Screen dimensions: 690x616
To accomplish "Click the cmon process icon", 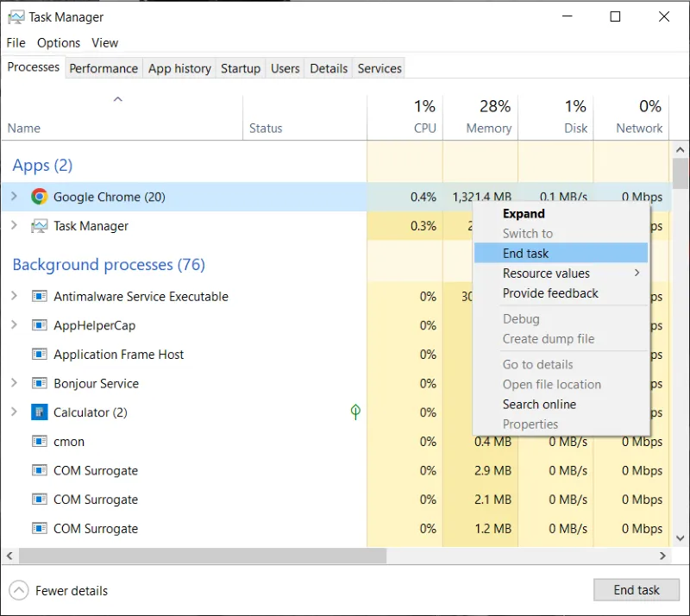I will [39, 441].
